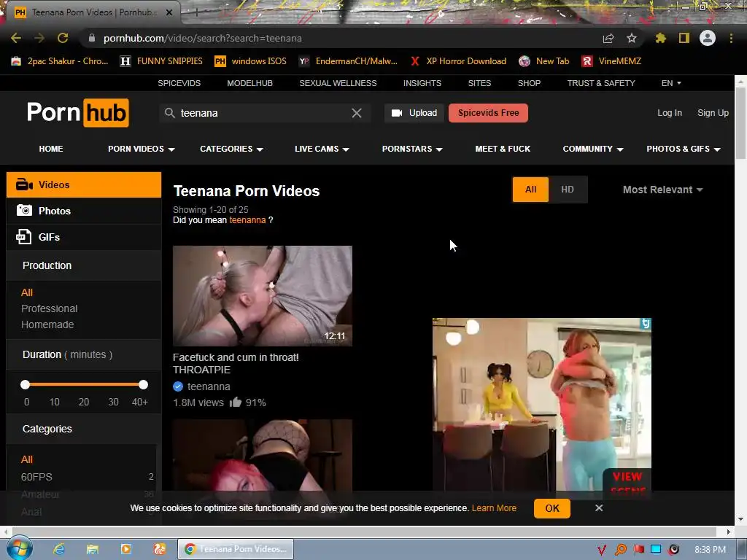Viewport: 747px width, 560px height.
Task: Select the HD quality toggle
Action: (x=567, y=190)
